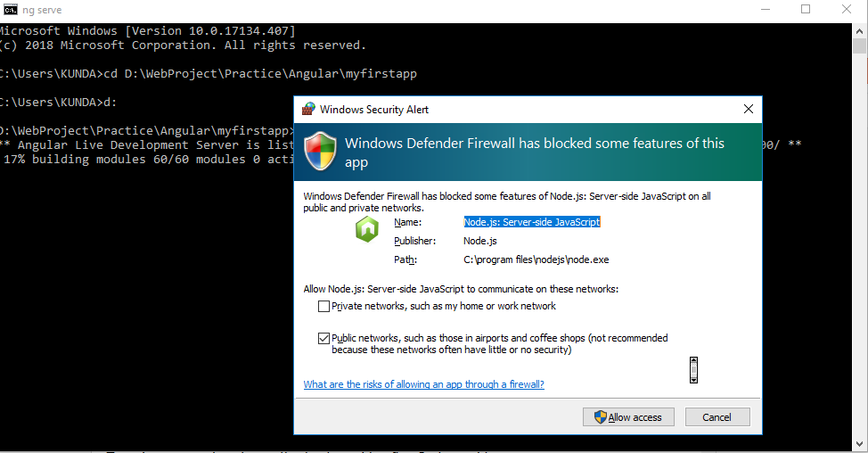Click Allow access button

coord(628,417)
